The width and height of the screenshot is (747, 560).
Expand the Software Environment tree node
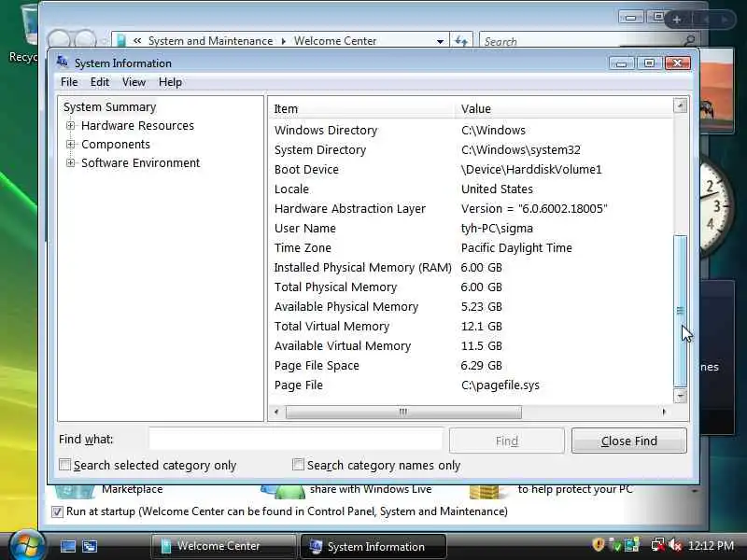tap(71, 162)
